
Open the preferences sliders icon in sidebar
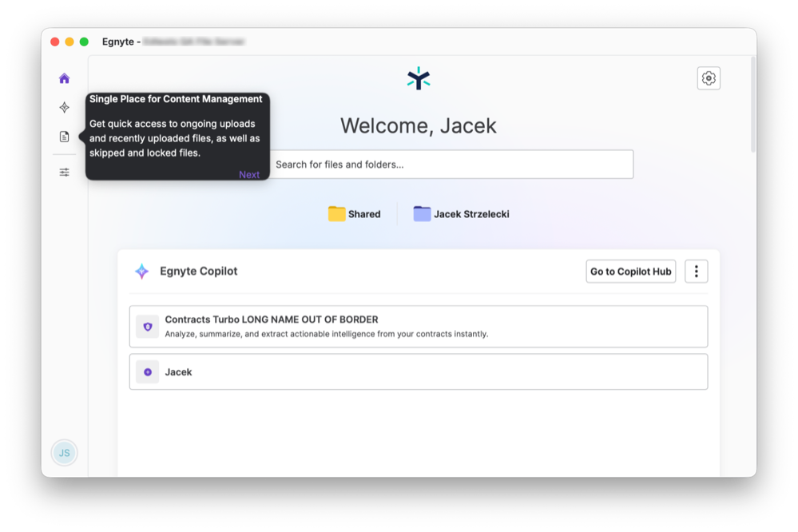tap(64, 171)
